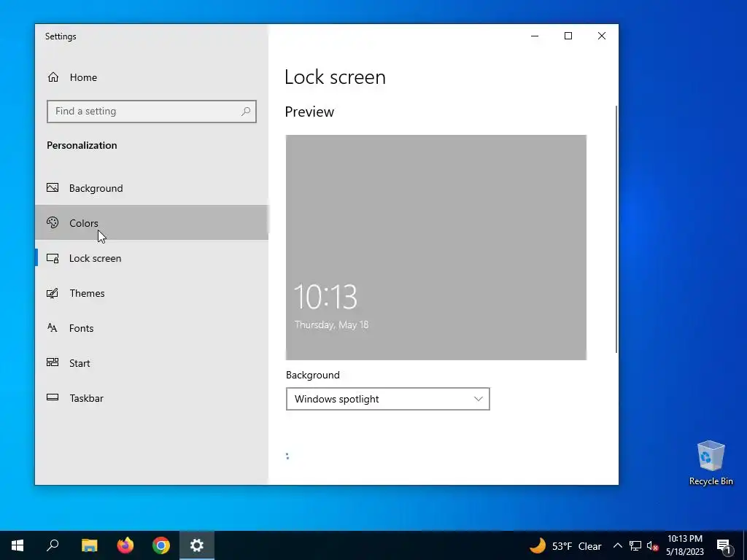Image resolution: width=747 pixels, height=560 pixels.
Task: Click the Background picture icon in sidebar
Action: click(53, 187)
